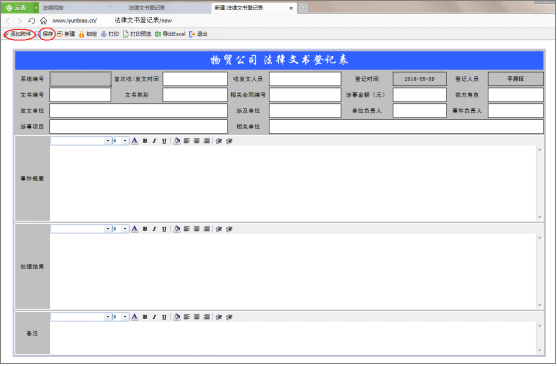557x366 pixels.
Task: Go forward with browser forward arrow
Action: [x=20, y=21]
